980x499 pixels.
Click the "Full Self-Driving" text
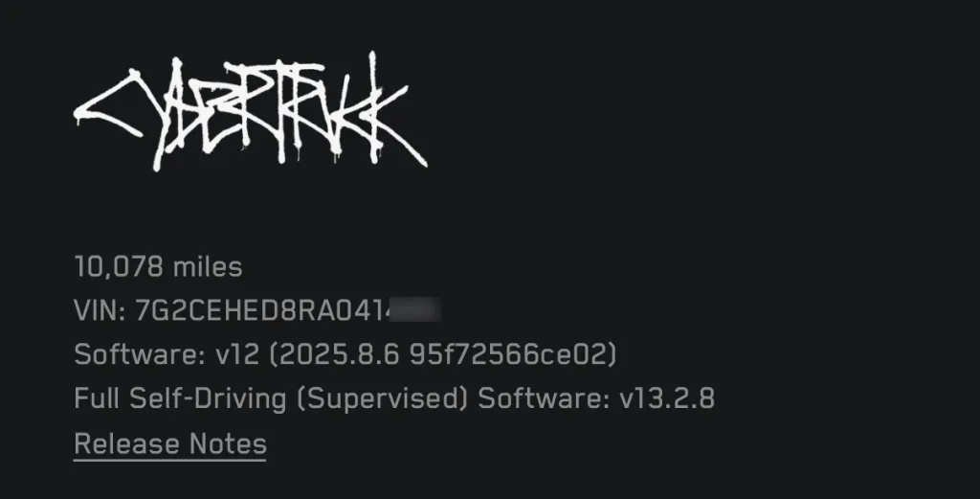pos(180,399)
